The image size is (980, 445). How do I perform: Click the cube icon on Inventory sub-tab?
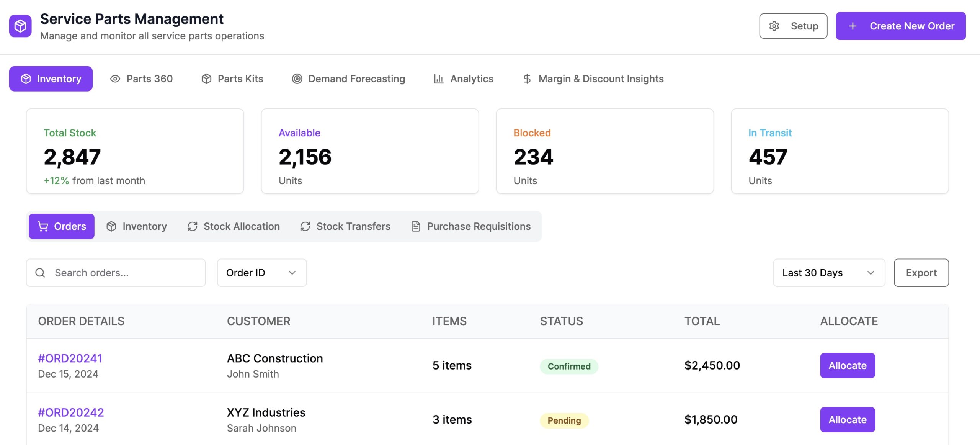click(111, 226)
